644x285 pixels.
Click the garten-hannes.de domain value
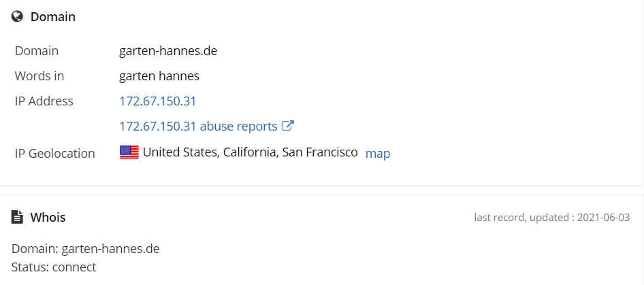point(168,51)
